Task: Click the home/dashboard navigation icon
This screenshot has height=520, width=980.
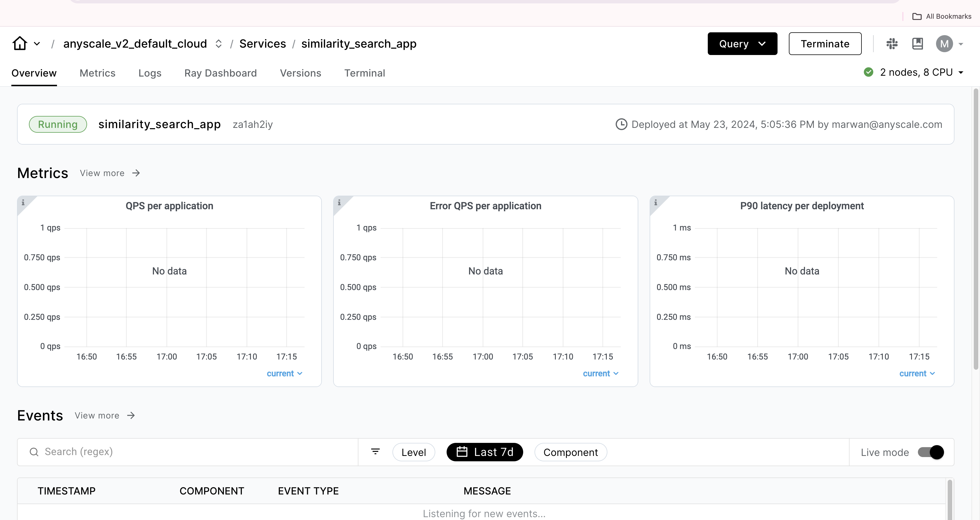Action: 20,43
